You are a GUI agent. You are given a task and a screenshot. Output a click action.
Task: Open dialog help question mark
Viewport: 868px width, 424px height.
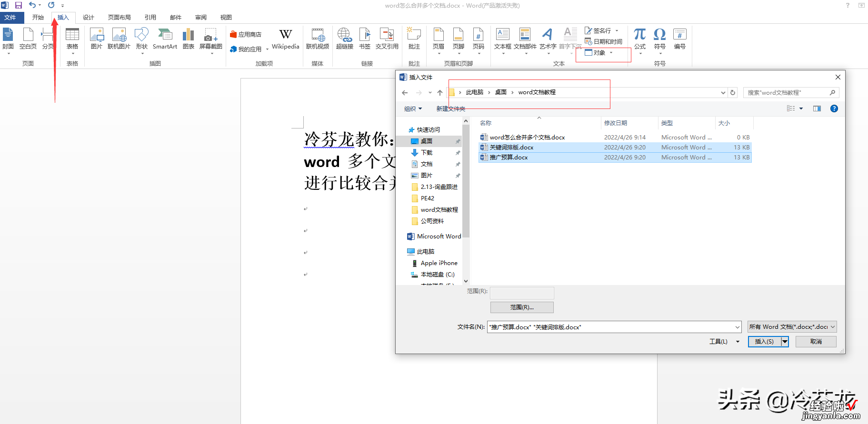tap(834, 108)
